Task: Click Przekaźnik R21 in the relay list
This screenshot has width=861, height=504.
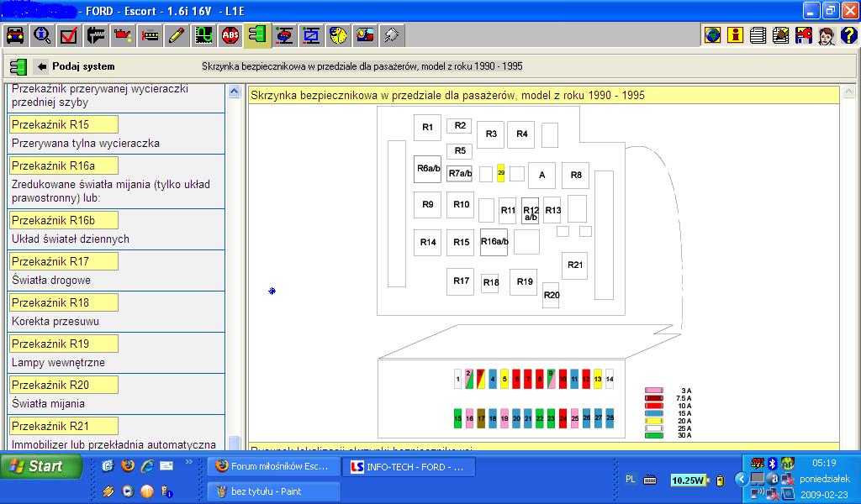Action: point(63,426)
